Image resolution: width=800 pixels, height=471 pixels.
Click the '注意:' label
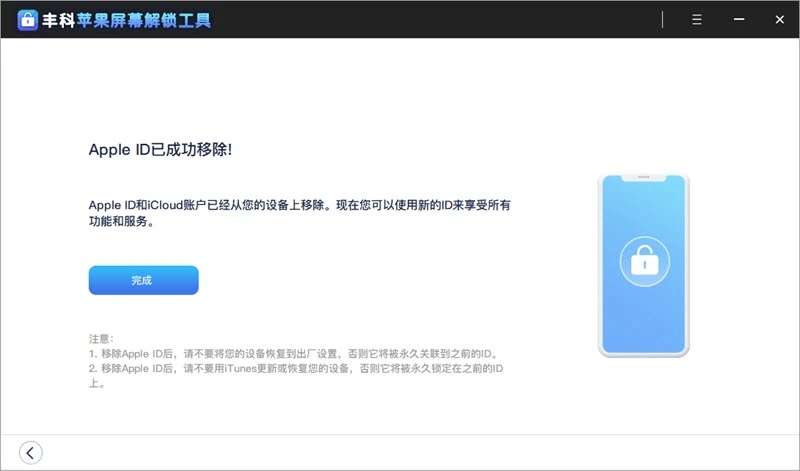101,339
